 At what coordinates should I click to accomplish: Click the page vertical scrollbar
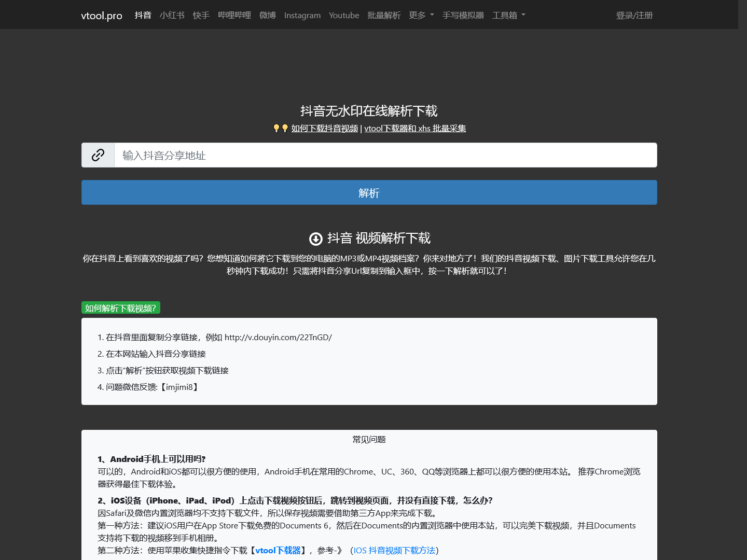[742, 280]
